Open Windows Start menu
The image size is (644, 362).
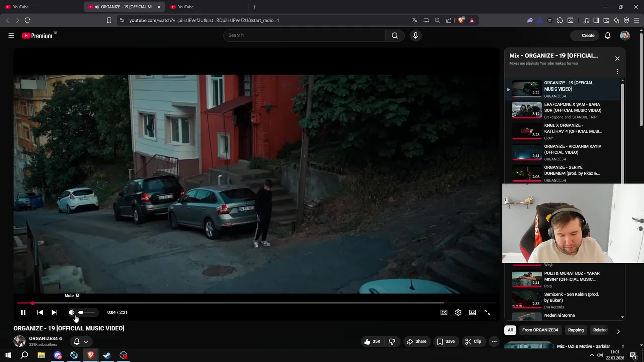point(8,355)
